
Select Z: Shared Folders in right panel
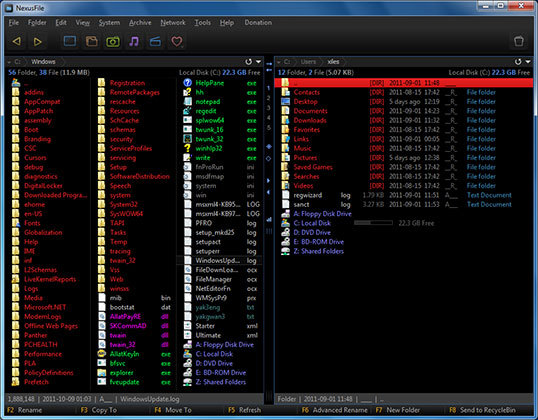coord(318,251)
